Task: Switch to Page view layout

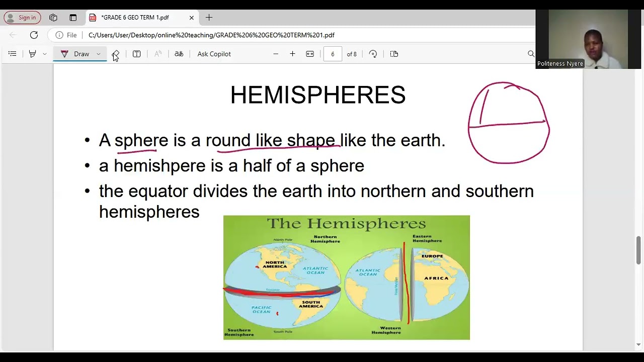Action: click(x=394, y=54)
